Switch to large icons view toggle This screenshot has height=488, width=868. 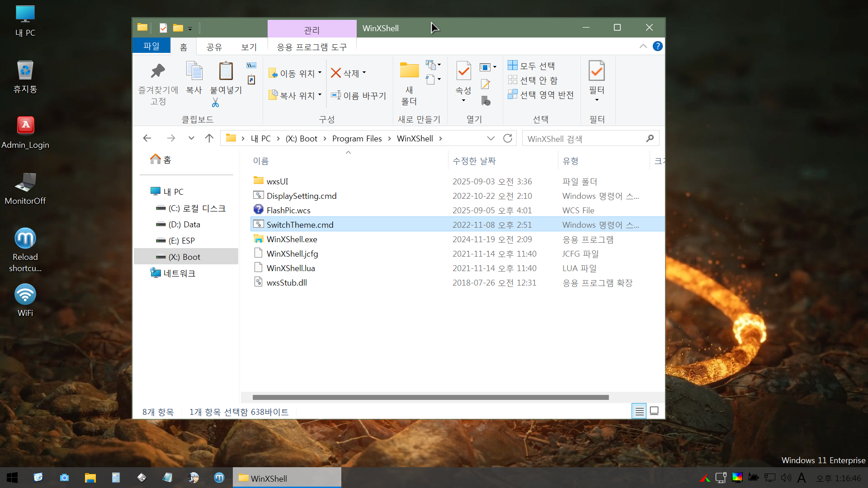pyautogui.click(x=654, y=411)
